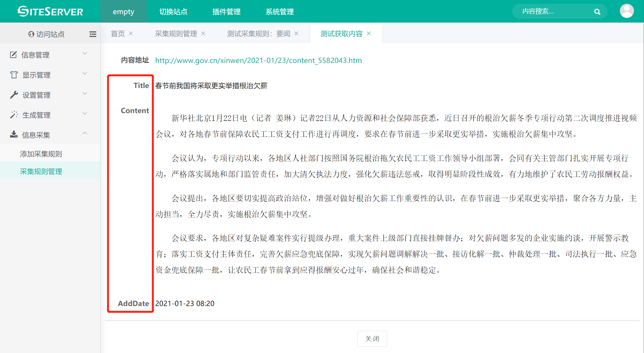This screenshot has width=644, height=353.
Task: Click the 设置管理 wrench icon
Action: click(x=14, y=95)
